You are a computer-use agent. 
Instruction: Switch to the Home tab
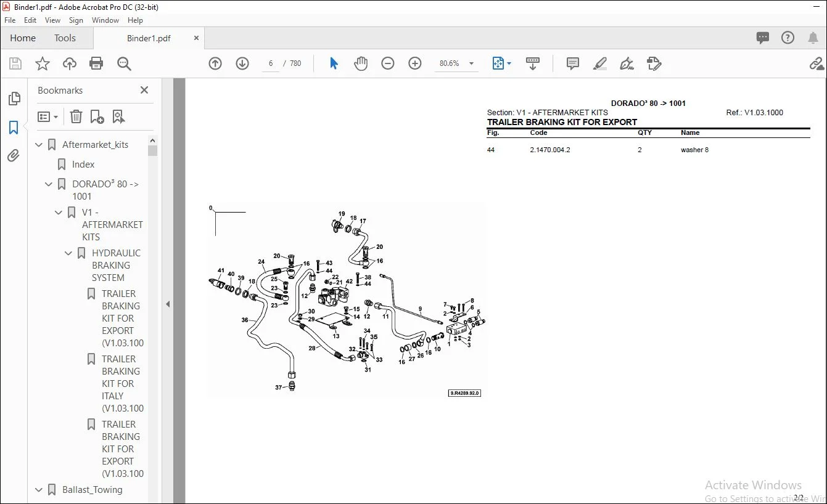pyautogui.click(x=23, y=38)
